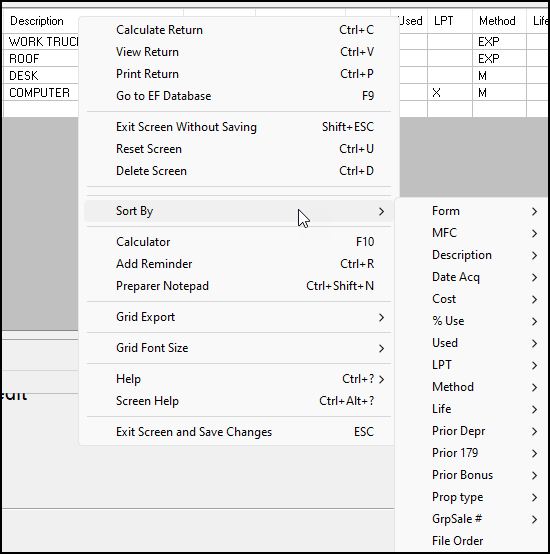
Task: Expand Sort By LPT option
Action: pyautogui.click(x=473, y=365)
